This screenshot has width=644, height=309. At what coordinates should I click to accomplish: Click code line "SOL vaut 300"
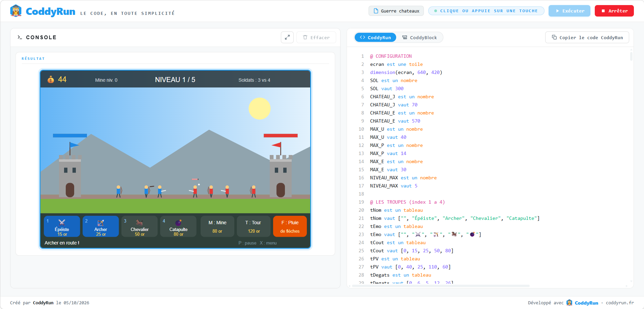[x=387, y=88]
